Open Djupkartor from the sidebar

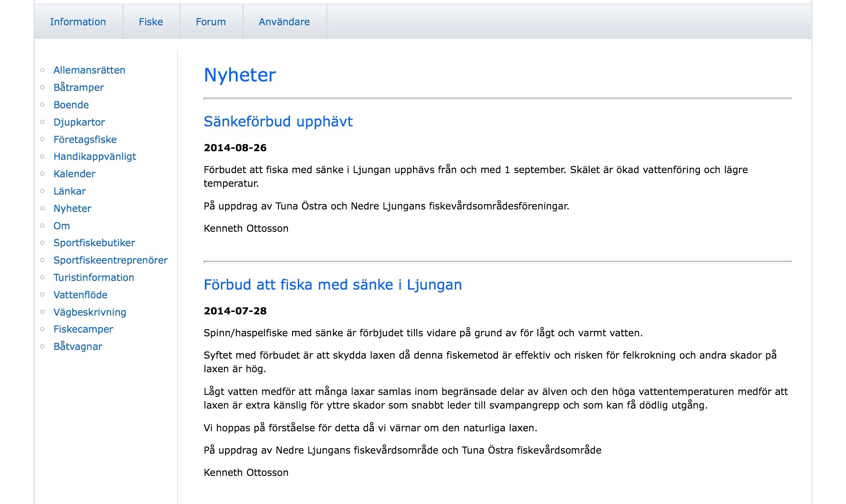point(79,122)
